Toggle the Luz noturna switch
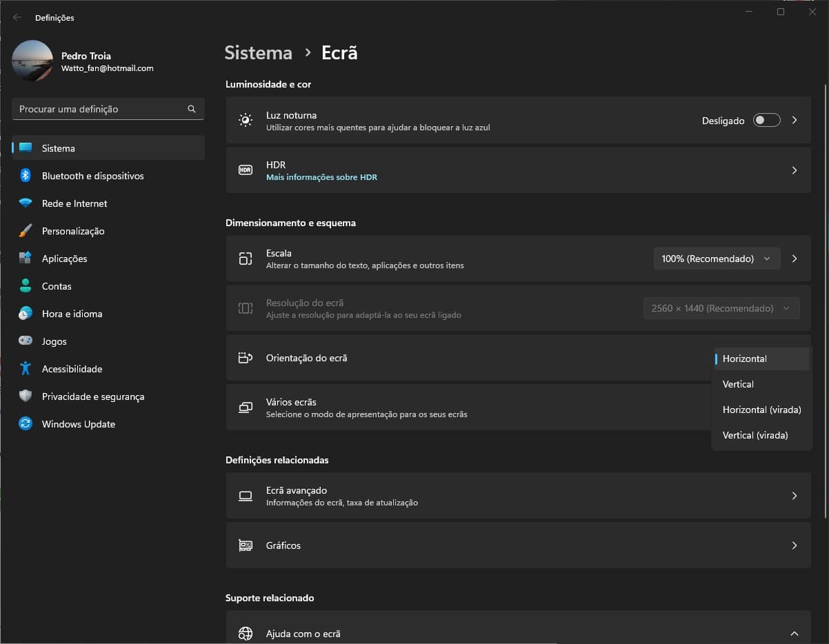Viewport: 829px width, 644px height. [x=766, y=121]
